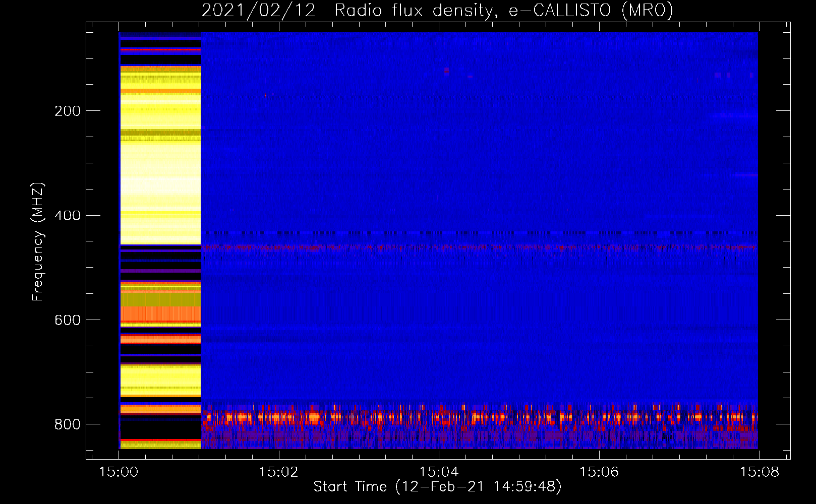This screenshot has height=504, width=816.
Task: Click the plot title '2021/02/12 Radio flux density'
Action: (x=438, y=10)
